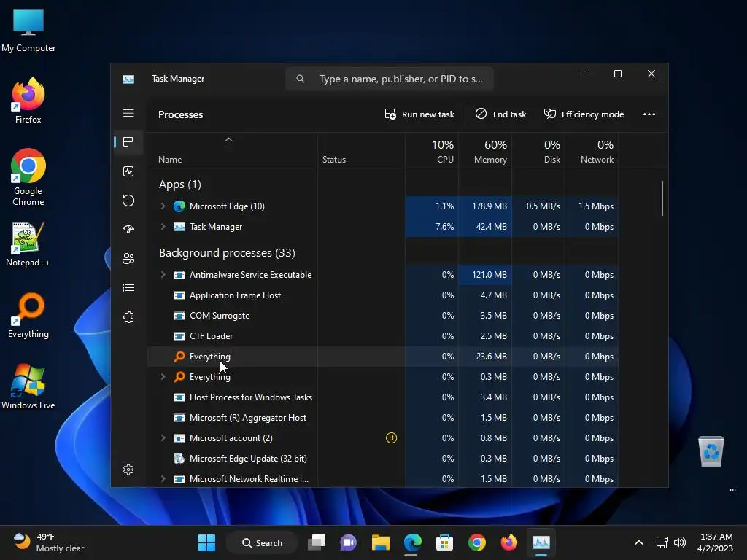
Task: Click the Microsoft Edge process icon
Action: click(179, 206)
